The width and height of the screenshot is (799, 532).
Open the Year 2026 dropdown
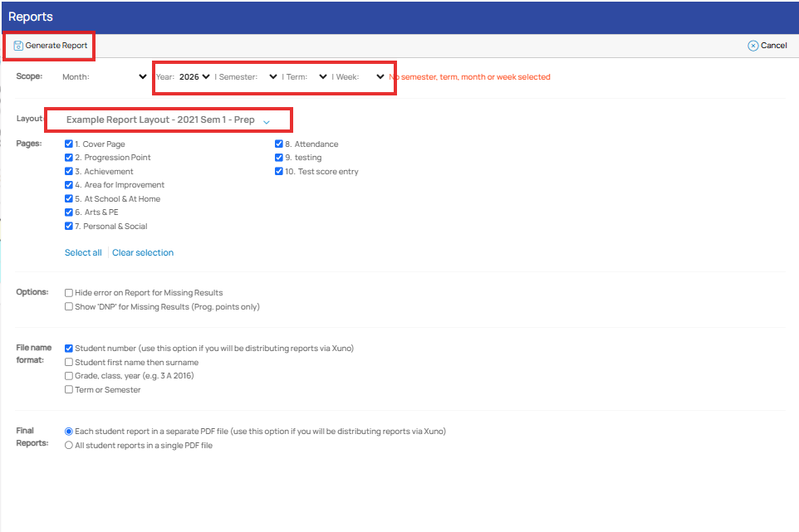(x=194, y=77)
